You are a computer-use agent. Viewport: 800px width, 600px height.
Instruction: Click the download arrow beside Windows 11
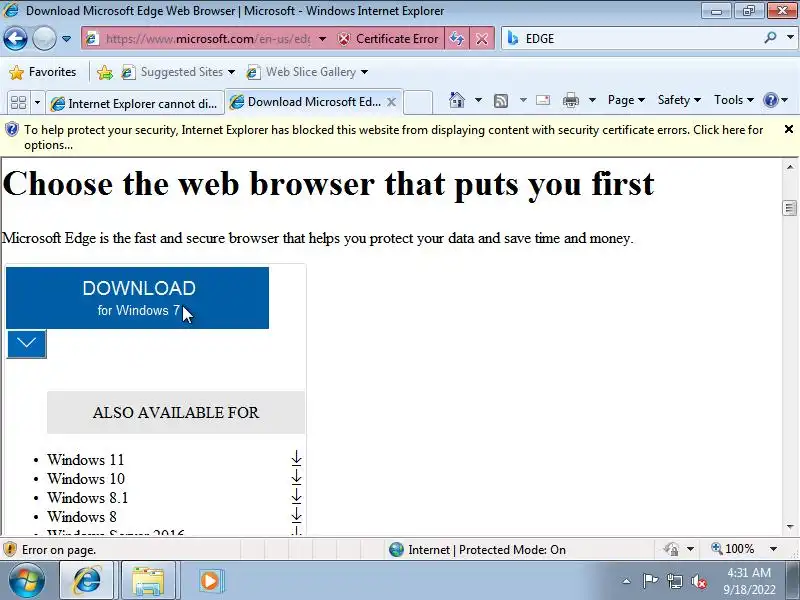click(x=296, y=458)
